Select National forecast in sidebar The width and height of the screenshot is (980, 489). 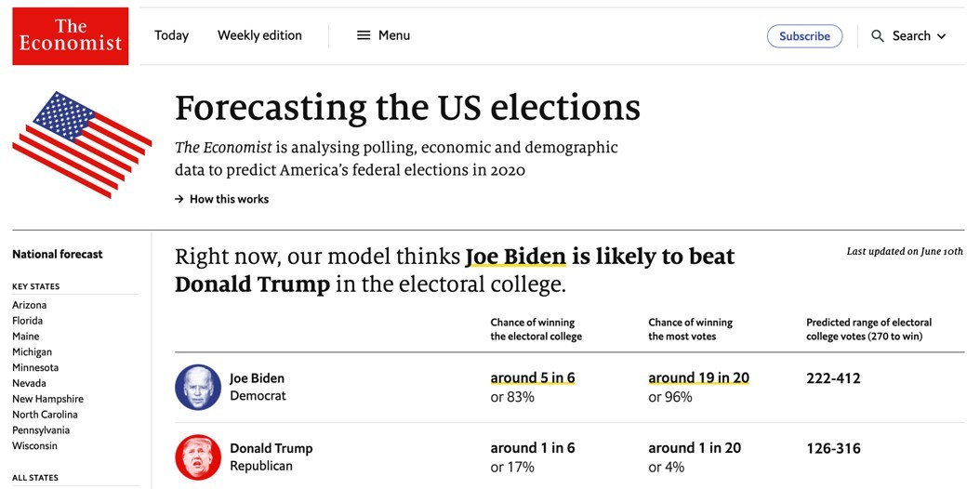(x=58, y=254)
